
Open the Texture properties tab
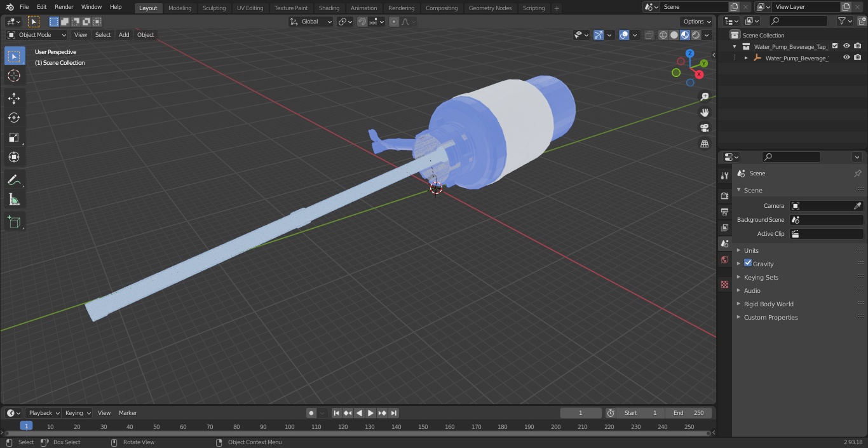(724, 284)
